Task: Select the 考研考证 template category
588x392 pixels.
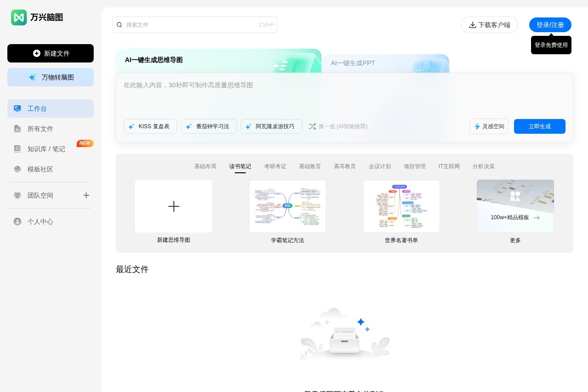Action: (275, 166)
